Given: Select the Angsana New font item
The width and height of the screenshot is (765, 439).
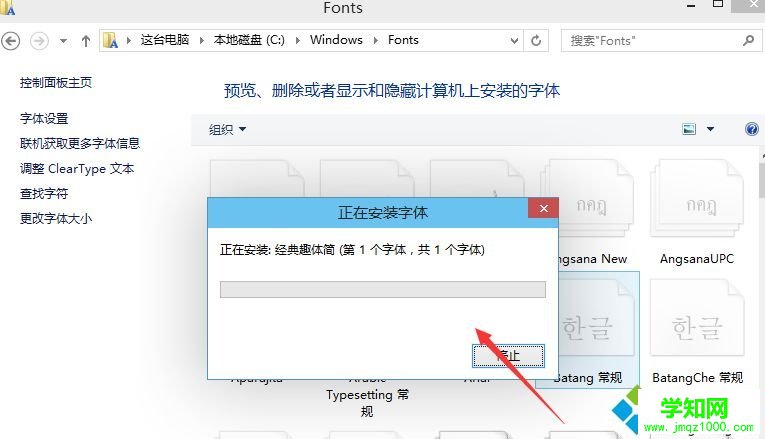Looking at the screenshot, I should (592, 215).
